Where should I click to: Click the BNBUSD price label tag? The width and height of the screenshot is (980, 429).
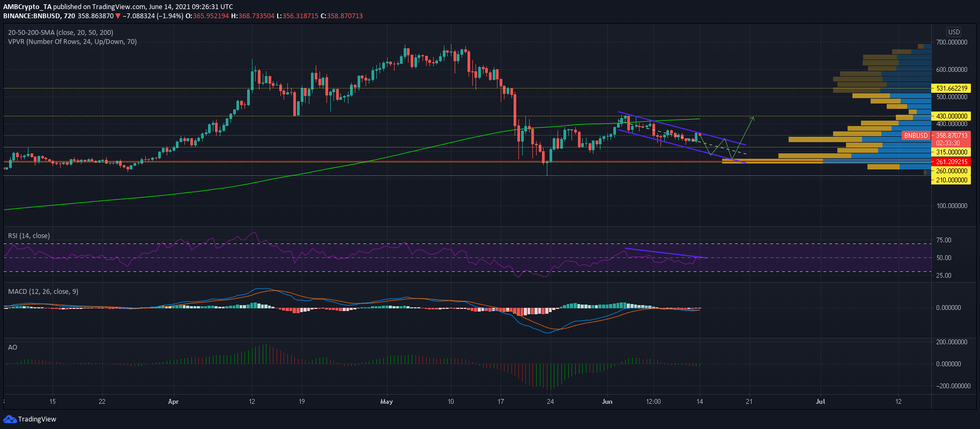point(916,136)
